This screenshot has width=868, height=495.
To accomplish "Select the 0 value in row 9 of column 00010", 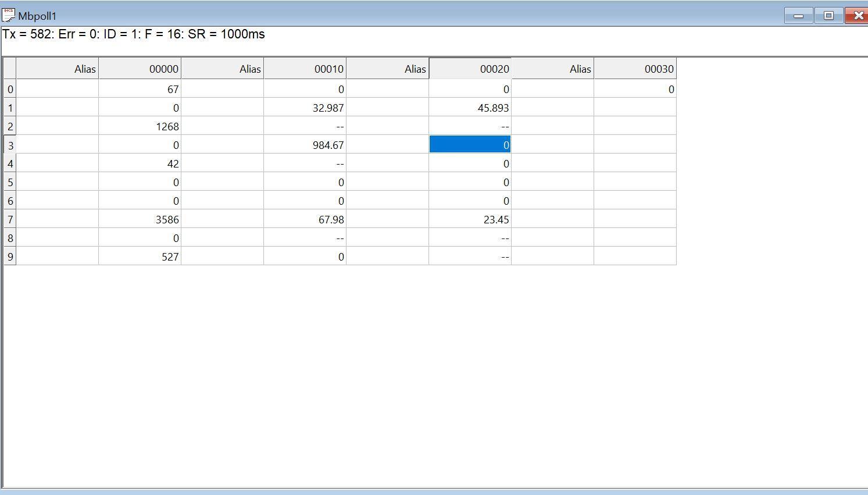I will click(305, 257).
